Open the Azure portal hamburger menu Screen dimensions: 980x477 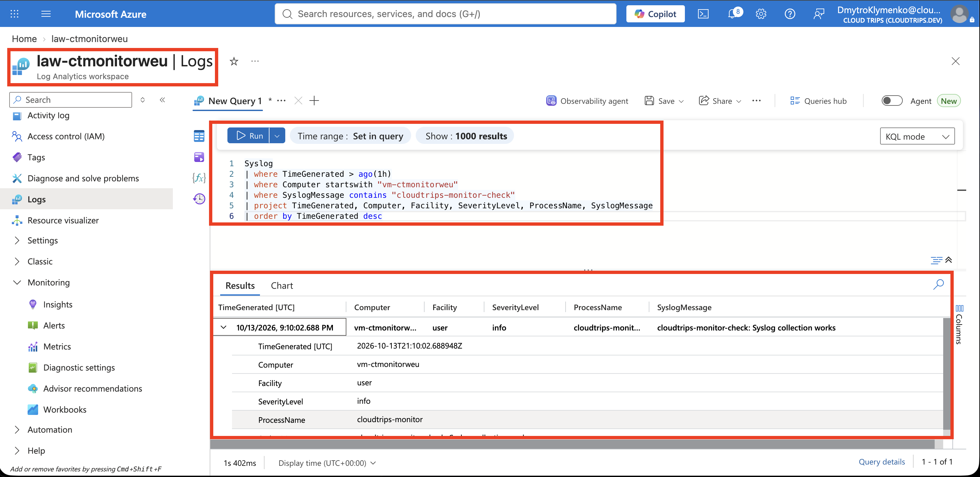click(x=46, y=14)
